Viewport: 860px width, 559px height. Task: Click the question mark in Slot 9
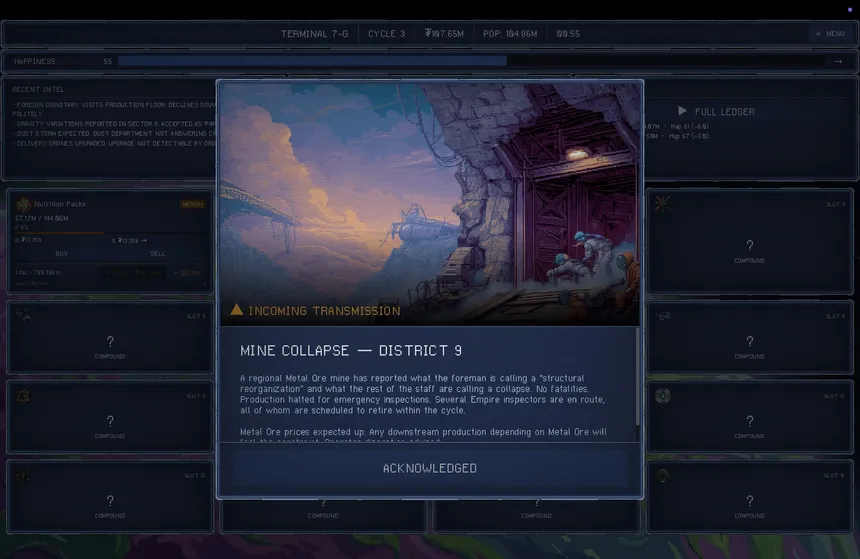(x=110, y=421)
